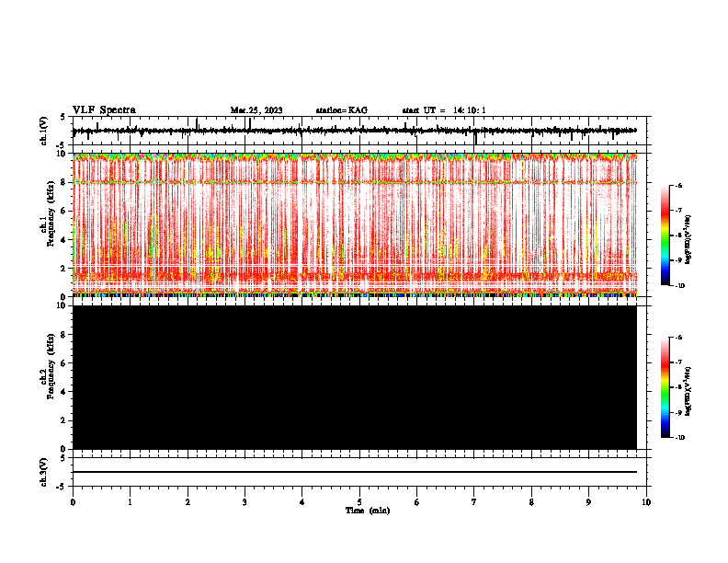Click ch.2 frequency axis tick "4"
Viewport: 728px width, 563px height.
(x=64, y=392)
